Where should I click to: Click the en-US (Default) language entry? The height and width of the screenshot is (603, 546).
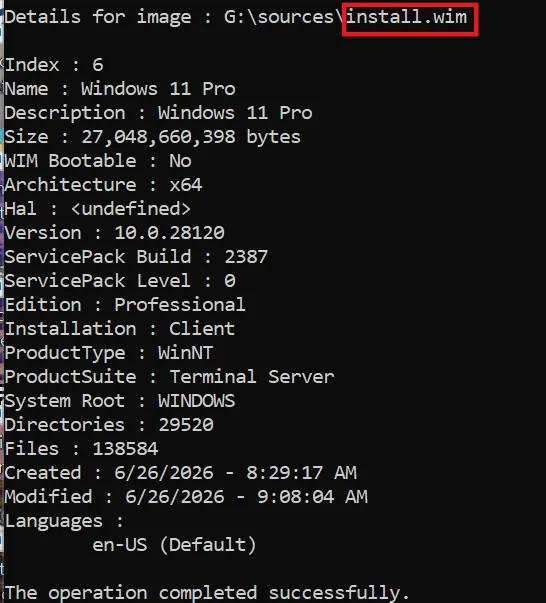pos(175,545)
